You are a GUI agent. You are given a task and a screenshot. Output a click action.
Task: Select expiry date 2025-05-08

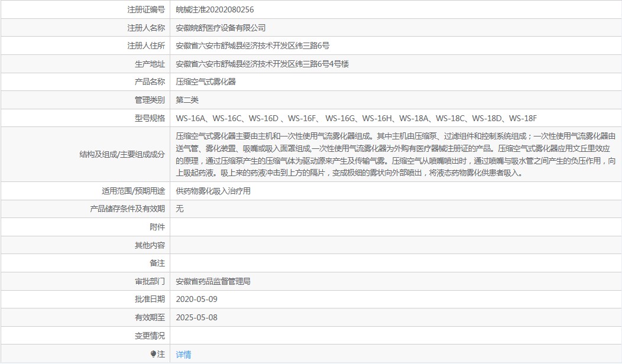pos(196,317)
